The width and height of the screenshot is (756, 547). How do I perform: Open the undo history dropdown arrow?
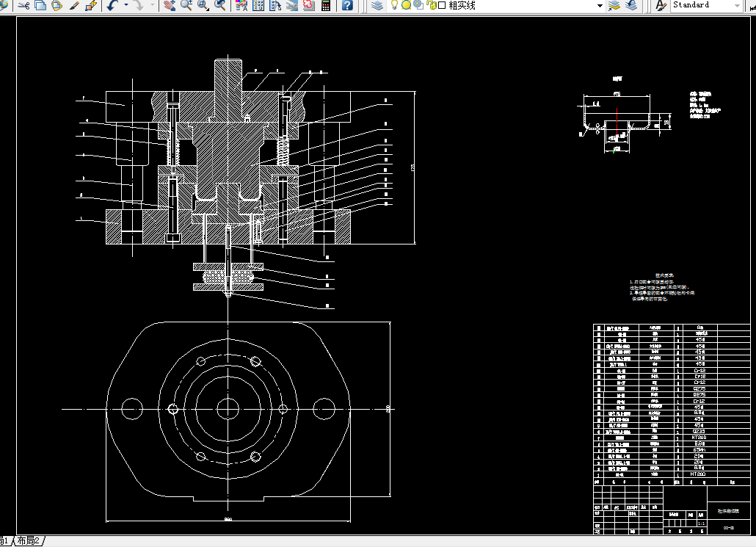point(126,5)
